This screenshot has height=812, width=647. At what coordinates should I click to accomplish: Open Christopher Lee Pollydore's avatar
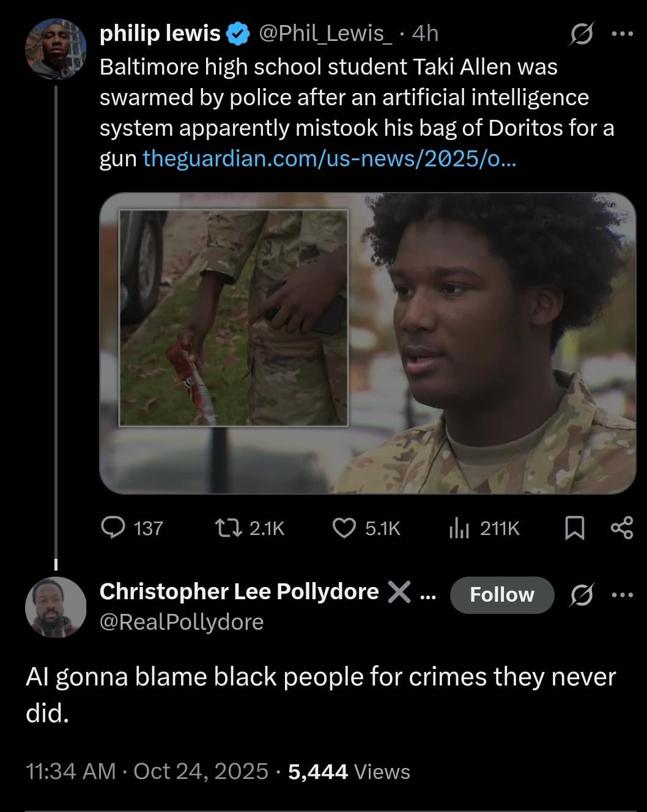pos(56,607)
